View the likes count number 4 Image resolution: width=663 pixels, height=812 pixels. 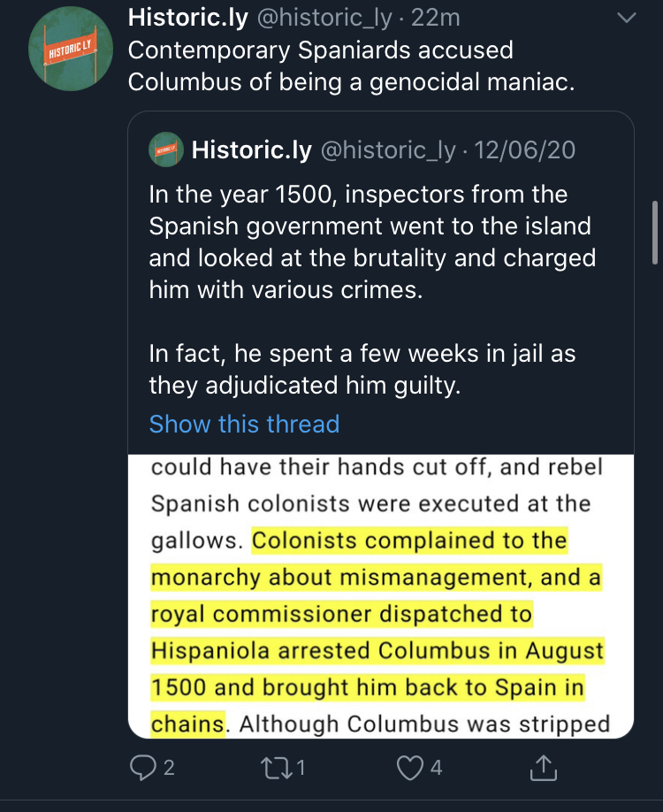[437, 768]
